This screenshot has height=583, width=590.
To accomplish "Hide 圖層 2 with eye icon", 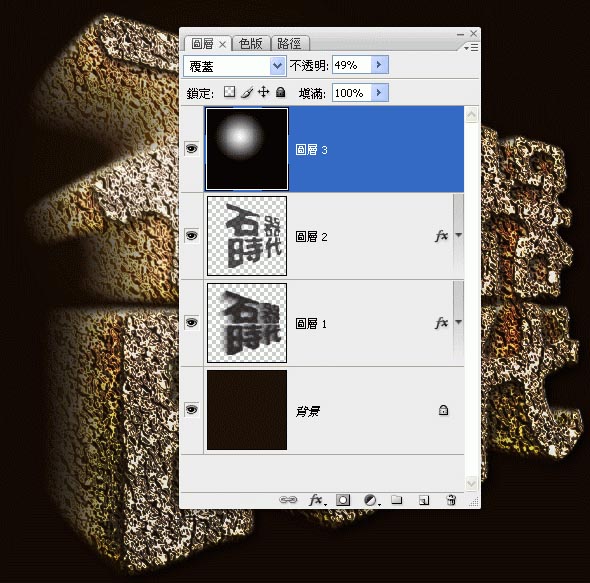I will pos(192,236).
